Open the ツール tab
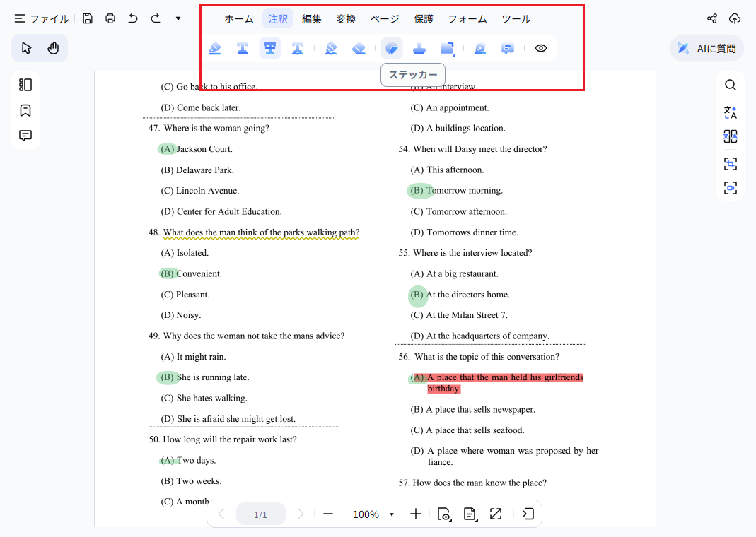The height and width of the screenshot is (537, 756). (516, 19)
